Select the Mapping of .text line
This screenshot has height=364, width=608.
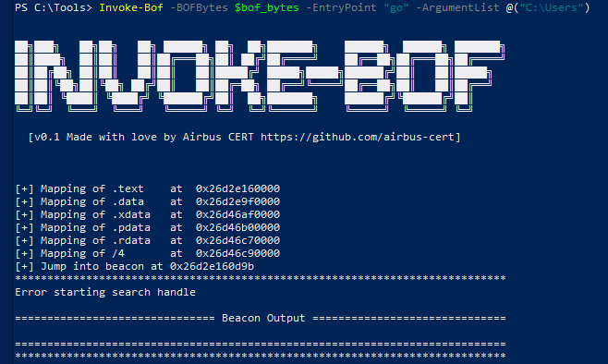pos(147,188)
